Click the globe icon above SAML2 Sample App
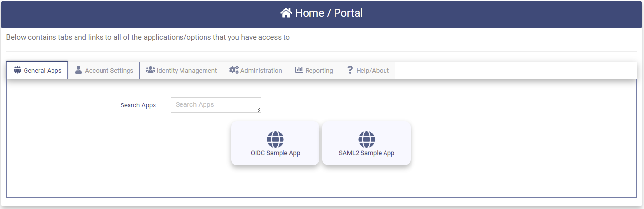 (x=366, y=139)
